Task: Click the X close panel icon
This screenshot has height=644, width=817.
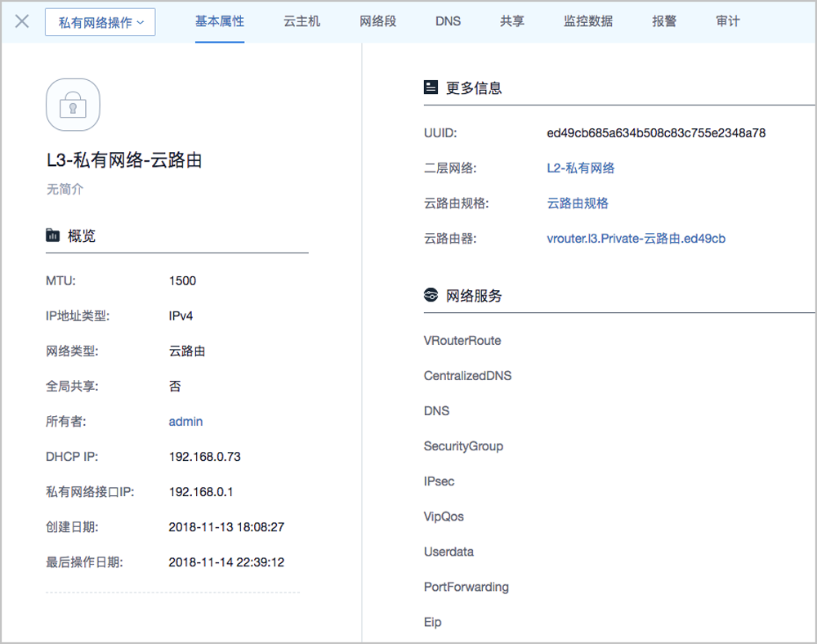Action: click(x=22, y=21)
